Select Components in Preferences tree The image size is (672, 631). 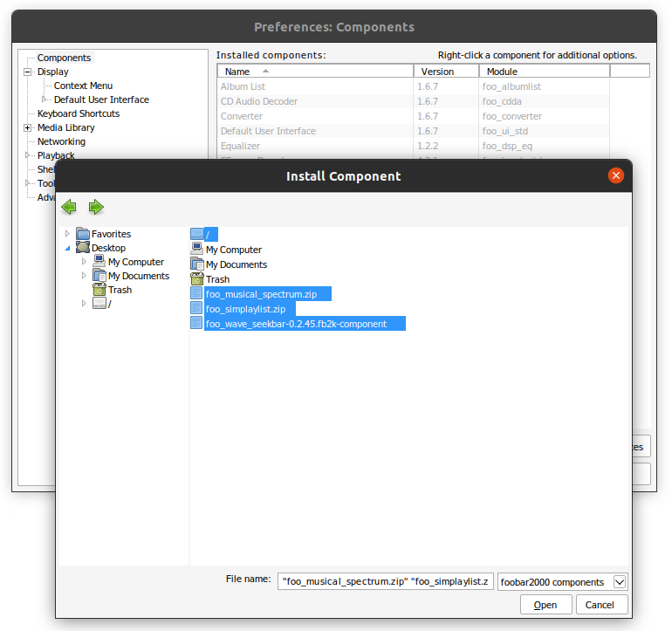pos(64,58)
